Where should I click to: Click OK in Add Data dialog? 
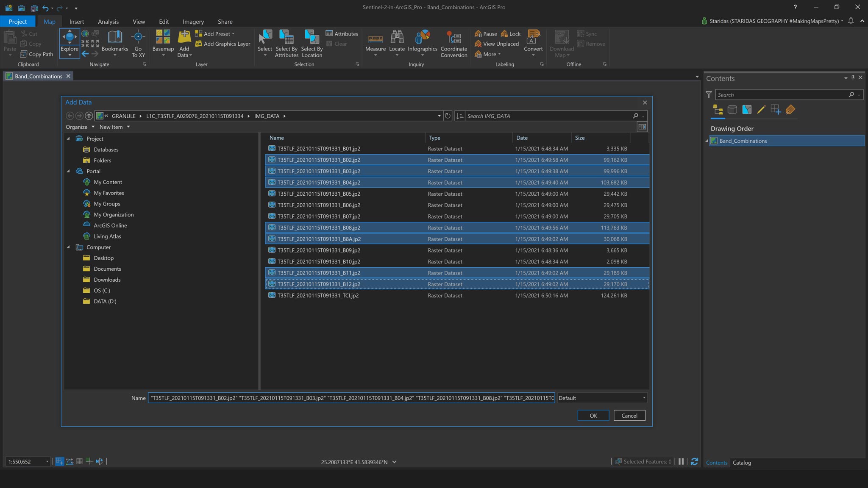593,416
